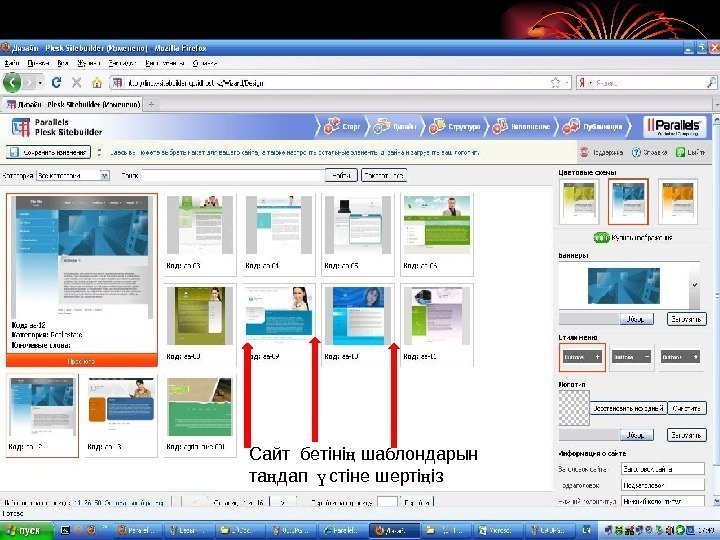Click the Firefox Forward arrow button

[x=29, y=83]
